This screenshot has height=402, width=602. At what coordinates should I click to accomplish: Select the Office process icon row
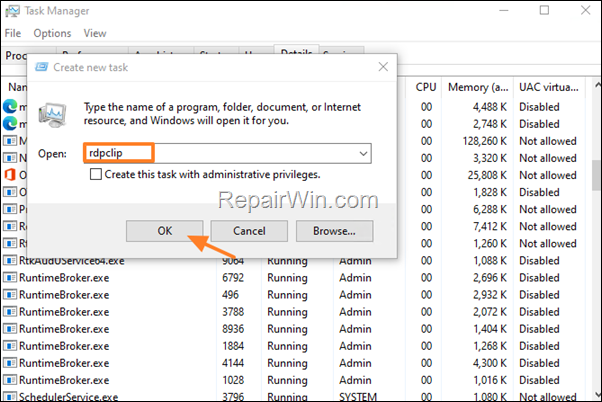click(10, 175)
